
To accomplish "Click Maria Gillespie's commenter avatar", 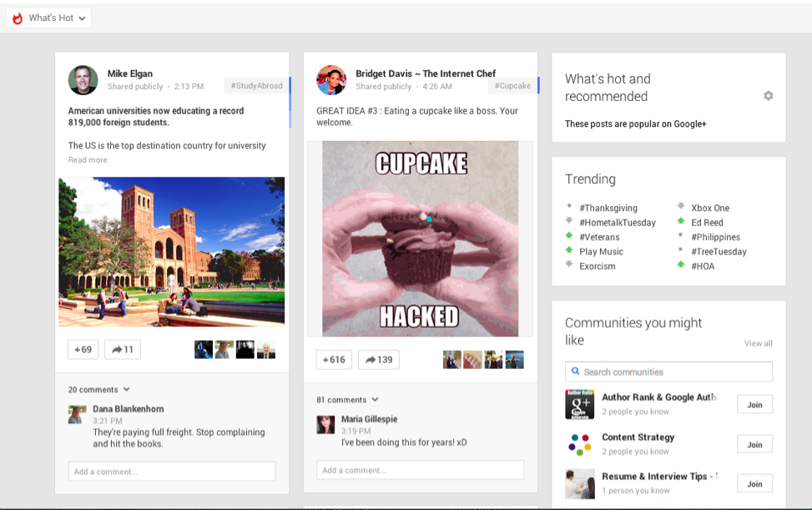I will [x=325, y=425].
